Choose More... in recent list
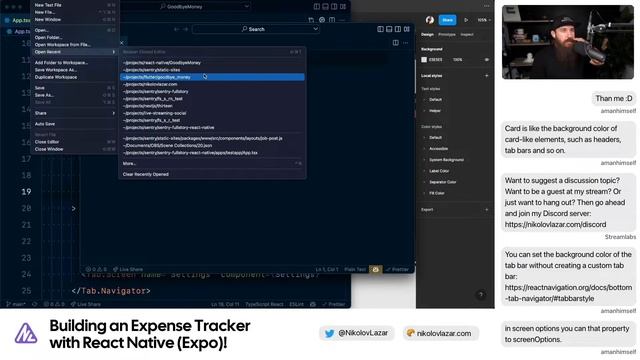Screen dimensions: 640x360 click(212, 163)
